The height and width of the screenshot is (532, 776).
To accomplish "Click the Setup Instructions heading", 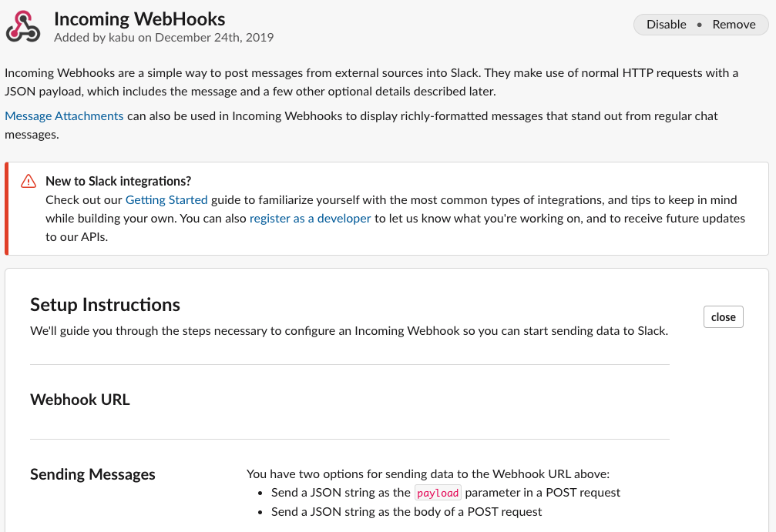I will 105,305.
